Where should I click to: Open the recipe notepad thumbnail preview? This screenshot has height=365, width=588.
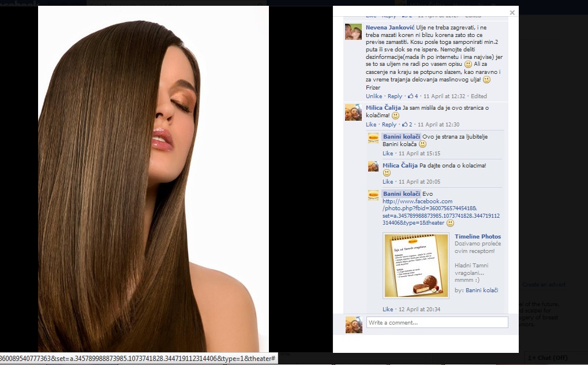(415, 266)
